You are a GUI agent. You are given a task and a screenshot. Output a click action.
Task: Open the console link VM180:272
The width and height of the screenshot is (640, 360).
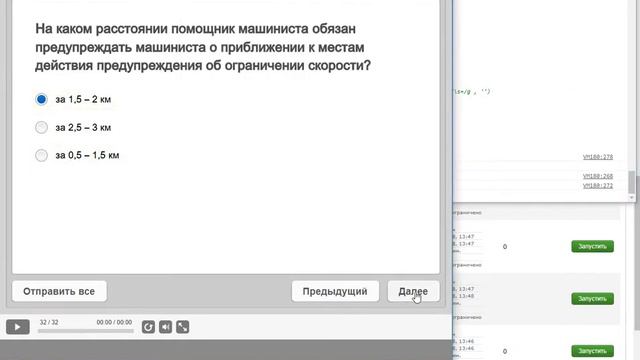click(x=598, y=185)
